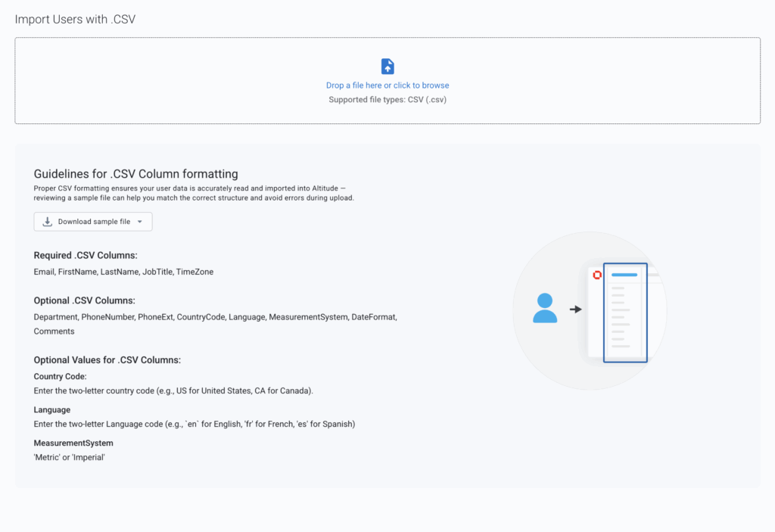Click the required columns list starting with Email
The image size is (775, 532).
tap(123, 272)
